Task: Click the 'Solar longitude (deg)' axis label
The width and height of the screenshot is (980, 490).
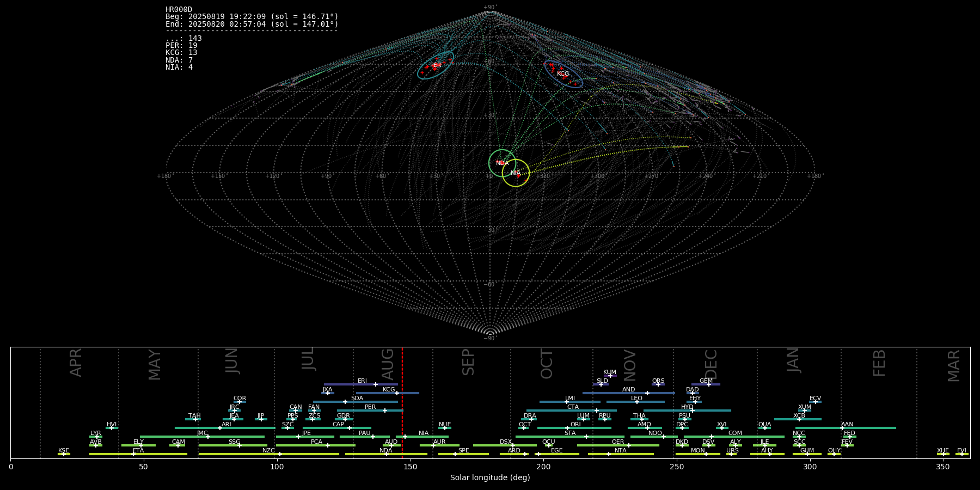Action: coord(490,477)
